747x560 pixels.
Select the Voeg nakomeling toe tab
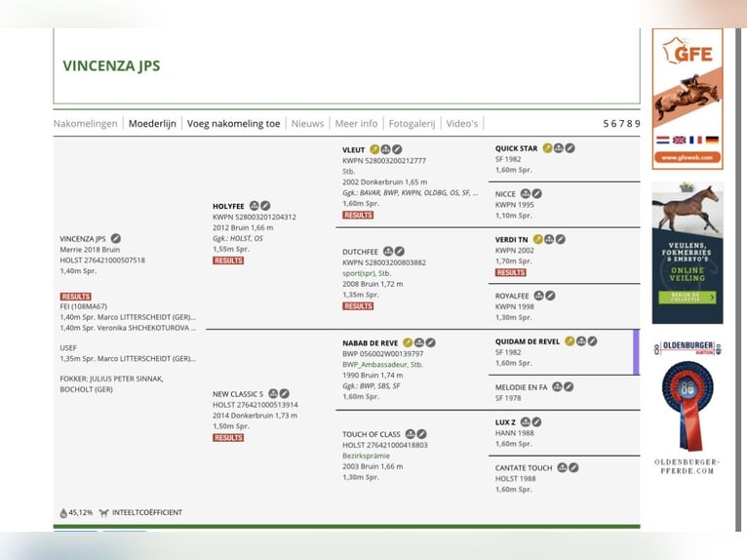tap(233, 124)
